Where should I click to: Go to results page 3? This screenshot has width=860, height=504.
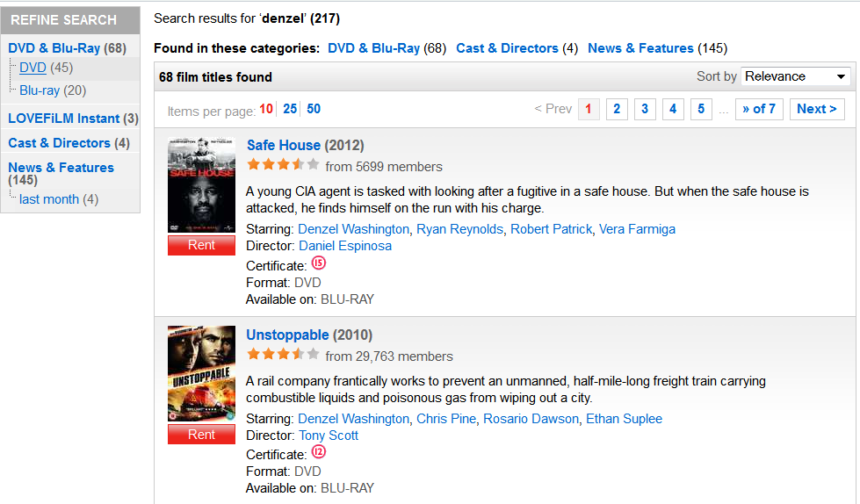click(x=645, y=109)
